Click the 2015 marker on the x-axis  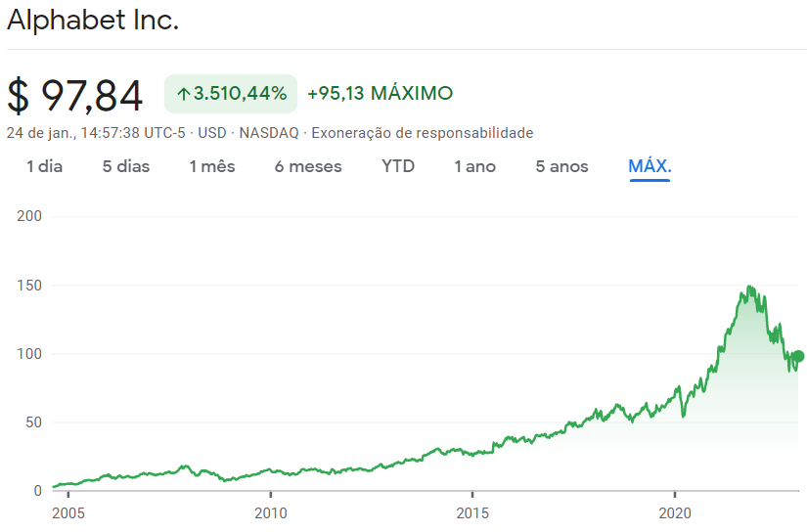(x=472, y=513)
